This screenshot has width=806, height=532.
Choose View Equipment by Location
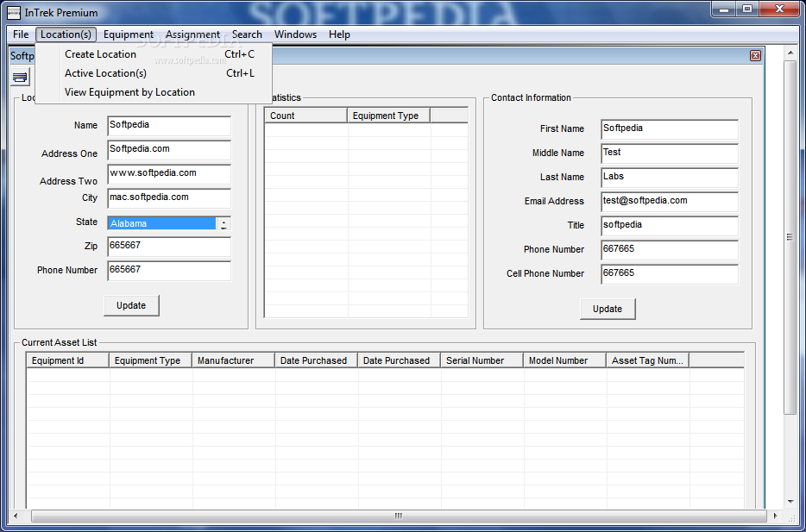pos(154,92)
